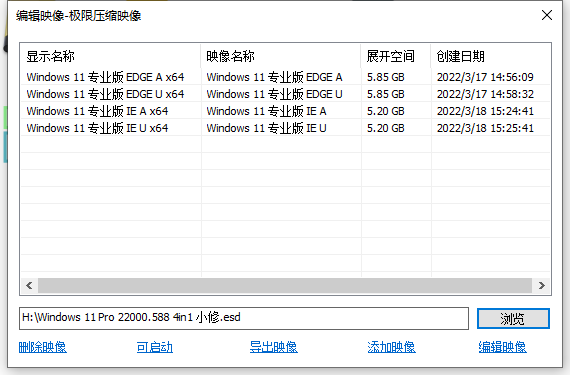Click the 添加映像 link
Viewport: 570px width, 375px height.
pos(391,347)
